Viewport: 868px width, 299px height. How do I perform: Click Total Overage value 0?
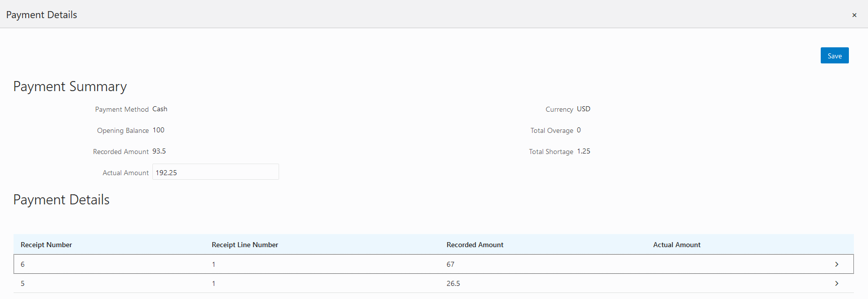[x=579, y=130]
